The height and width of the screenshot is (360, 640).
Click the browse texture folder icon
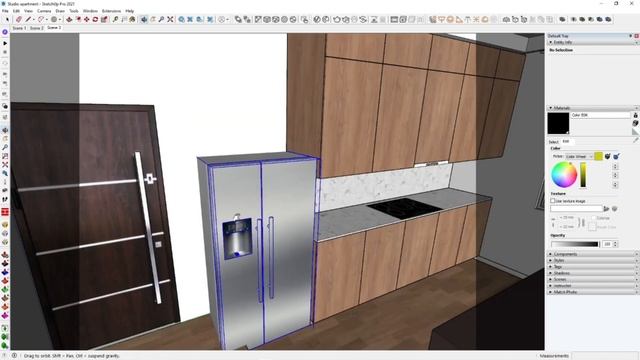tap(606, 209)
